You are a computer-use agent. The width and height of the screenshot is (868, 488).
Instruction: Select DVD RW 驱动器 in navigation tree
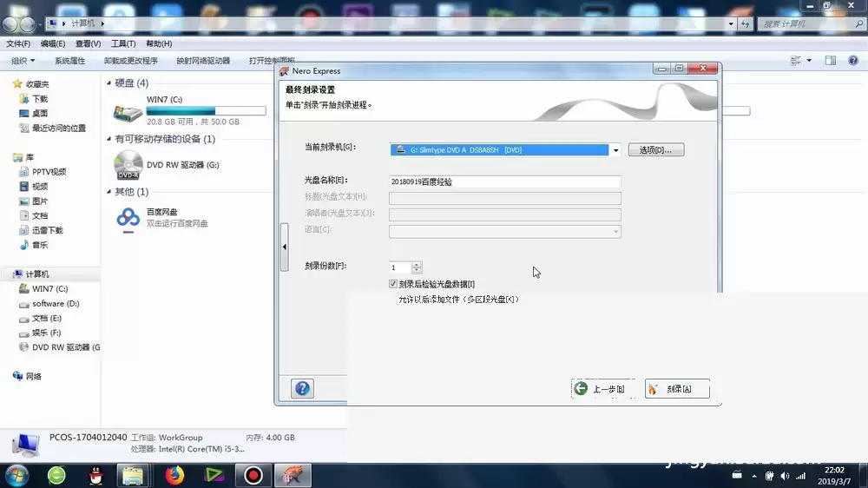[x=66, y=347]
